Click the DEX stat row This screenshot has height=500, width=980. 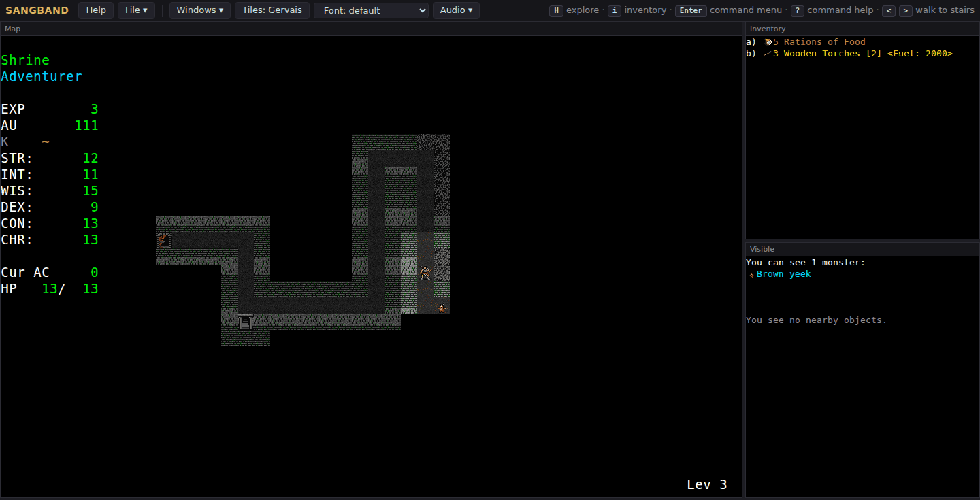[x=50, y=207]
